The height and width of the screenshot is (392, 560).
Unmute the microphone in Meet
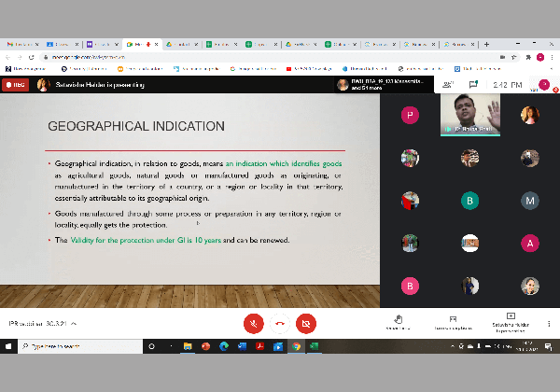point(252,323)
